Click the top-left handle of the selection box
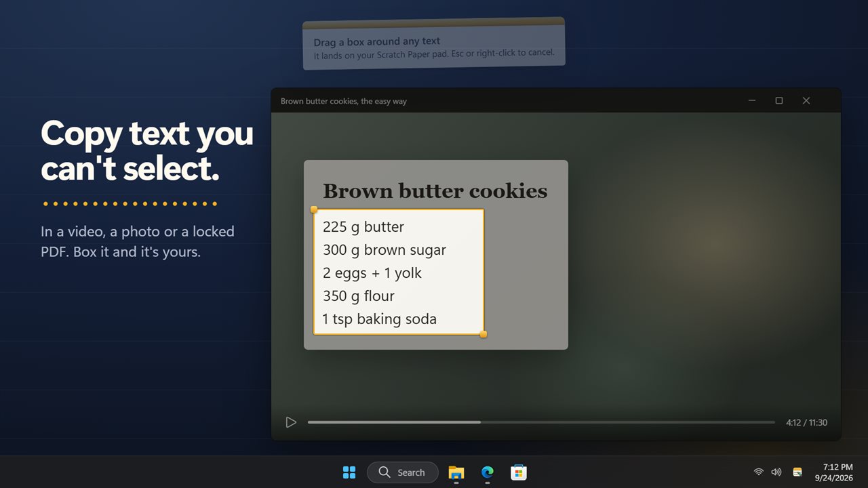The width and height of the screenshot is (868, 488). 314,209
